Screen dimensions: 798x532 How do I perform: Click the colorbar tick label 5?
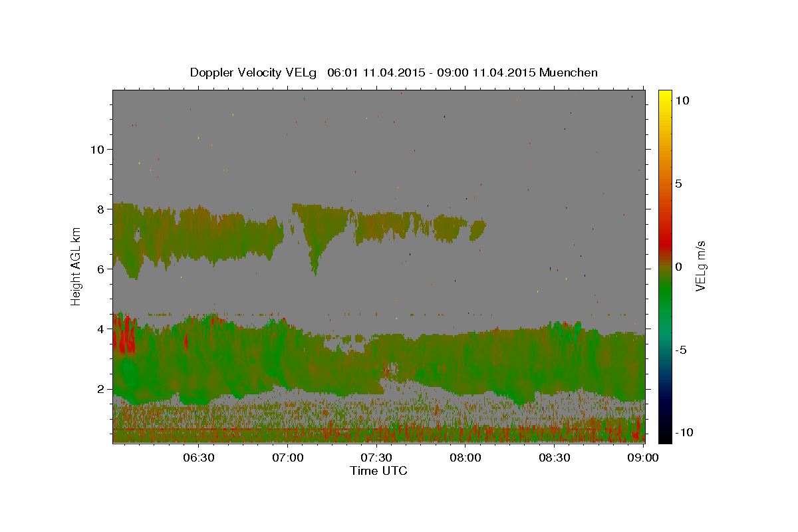[678, 184]
